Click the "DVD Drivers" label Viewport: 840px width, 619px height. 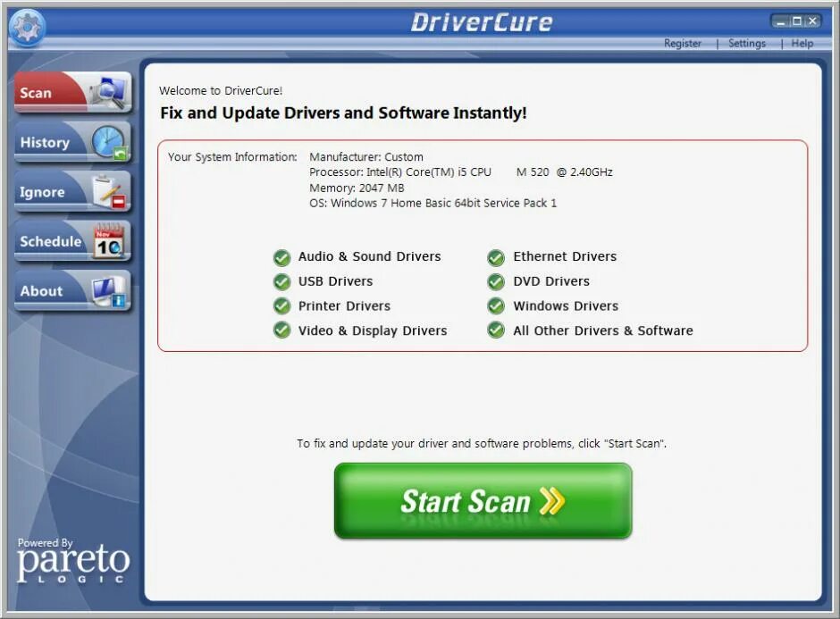(551, 281)
